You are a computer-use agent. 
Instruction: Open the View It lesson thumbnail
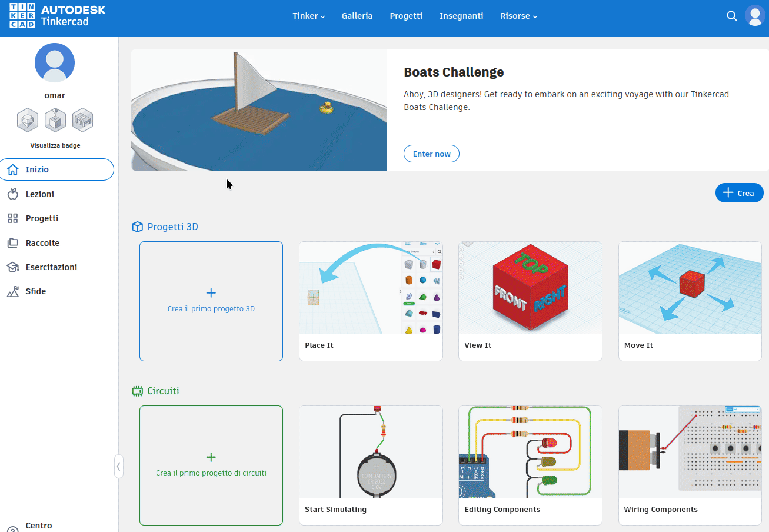[x=530, y=288]
